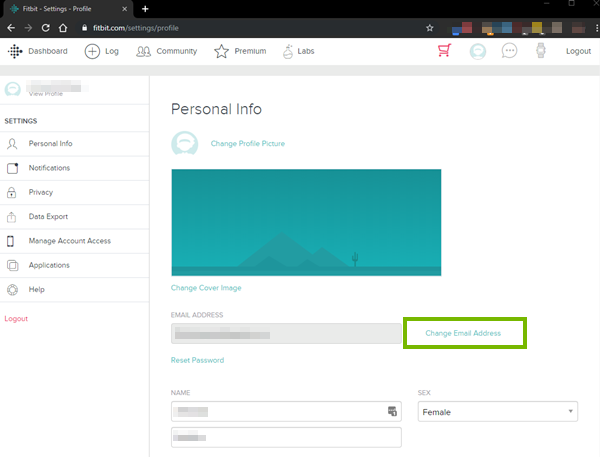Open a new browser tab
The width and height of the screenshot is (600, 457).
145,8
